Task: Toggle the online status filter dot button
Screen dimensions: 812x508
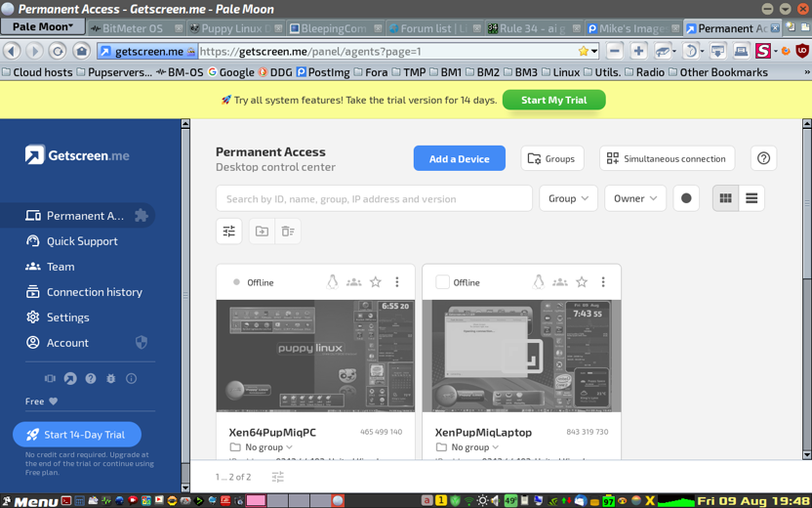Action: 686,198
